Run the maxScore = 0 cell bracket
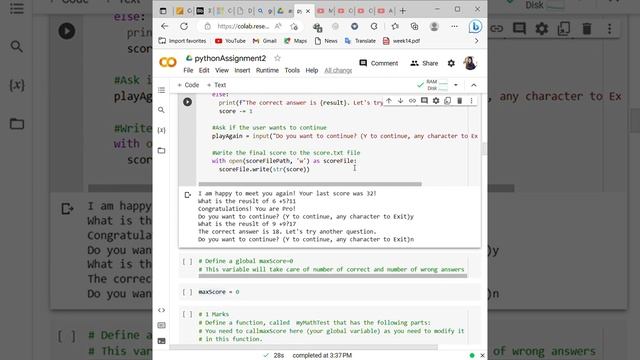This screenshot has height=360, width=640. point(187,292)
